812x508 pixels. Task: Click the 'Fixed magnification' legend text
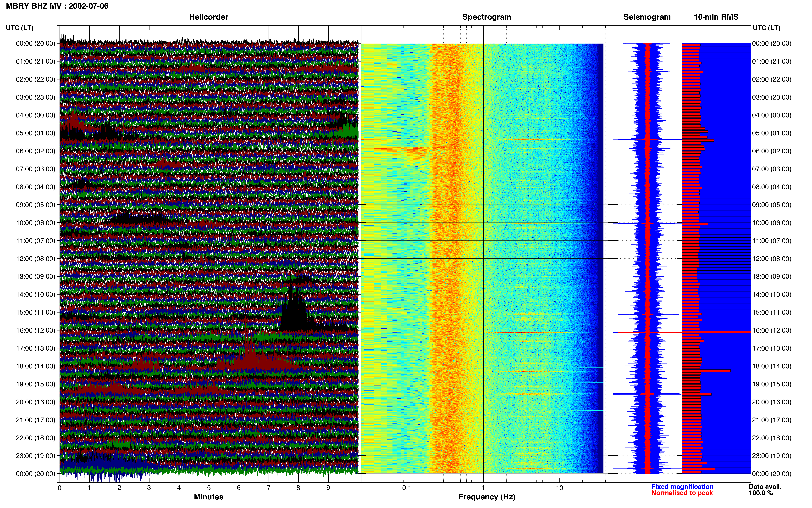682,486
